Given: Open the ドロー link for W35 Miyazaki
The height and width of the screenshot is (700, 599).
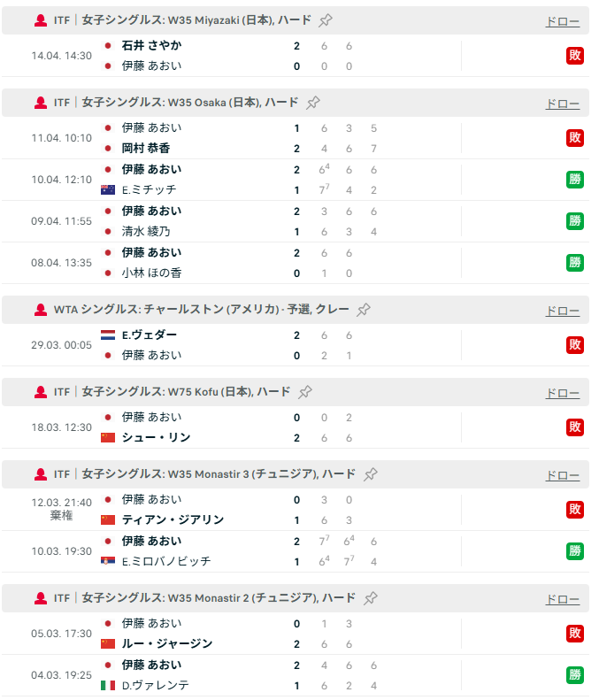Looking at the screenshot, I should 563,21.
